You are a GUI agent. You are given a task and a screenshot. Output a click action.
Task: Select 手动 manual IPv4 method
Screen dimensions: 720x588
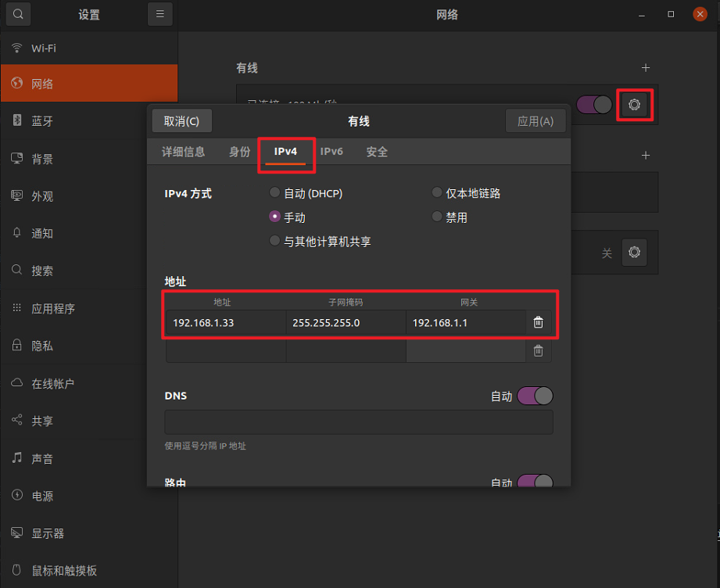click(x=288, y=217)
